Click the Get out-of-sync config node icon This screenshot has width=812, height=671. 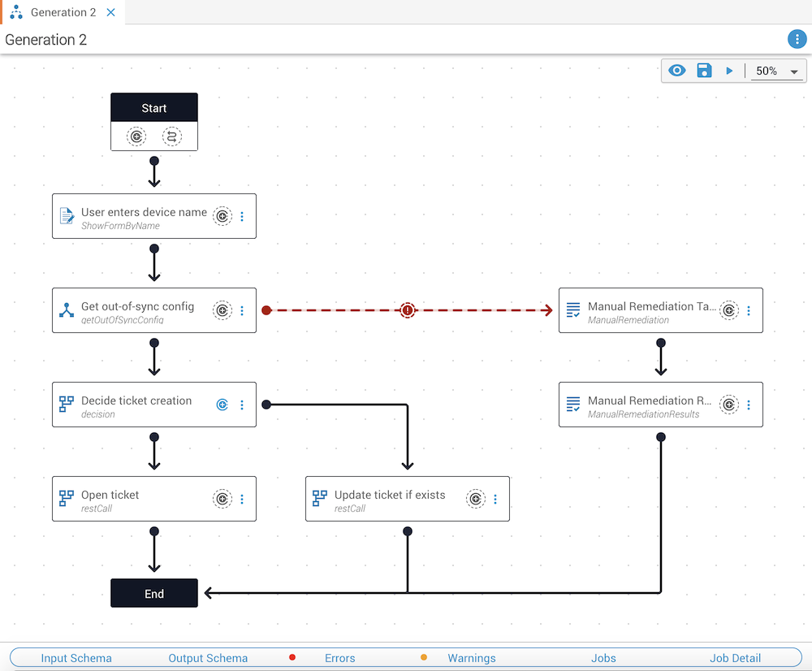(x=67, y=310)
